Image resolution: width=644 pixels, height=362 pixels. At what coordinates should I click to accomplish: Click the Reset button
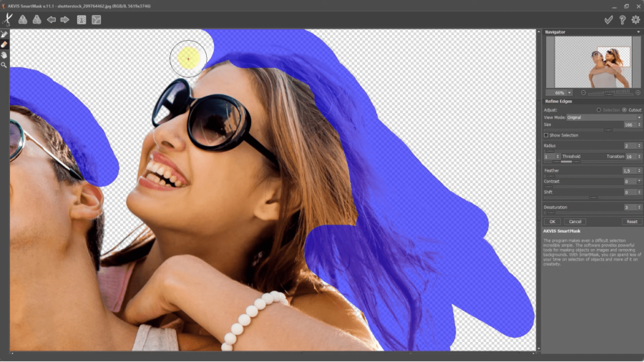point(631,222)
